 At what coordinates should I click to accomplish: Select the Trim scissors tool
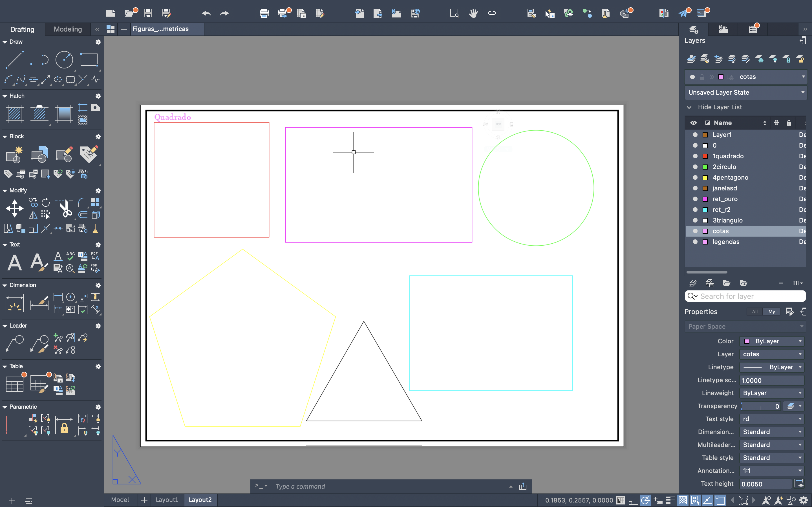point(65,208)
